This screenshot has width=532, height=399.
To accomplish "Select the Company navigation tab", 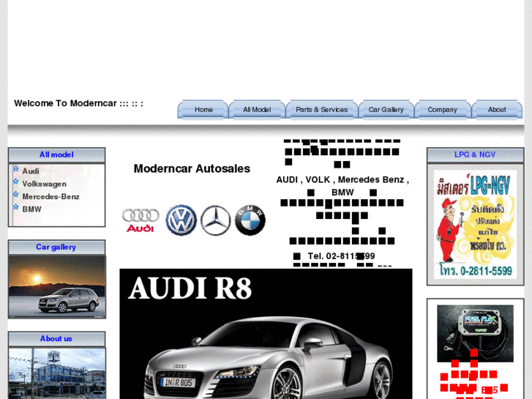I will [442, 110].
